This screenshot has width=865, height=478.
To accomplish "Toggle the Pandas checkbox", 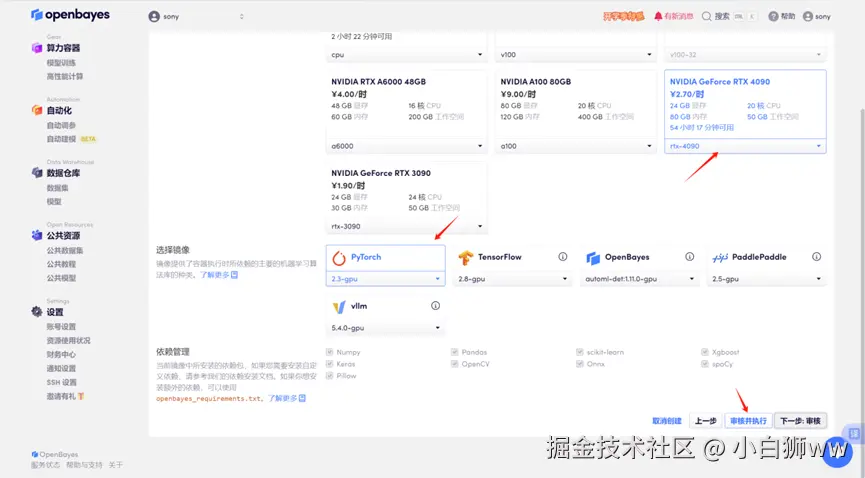I will pos(455,352).
